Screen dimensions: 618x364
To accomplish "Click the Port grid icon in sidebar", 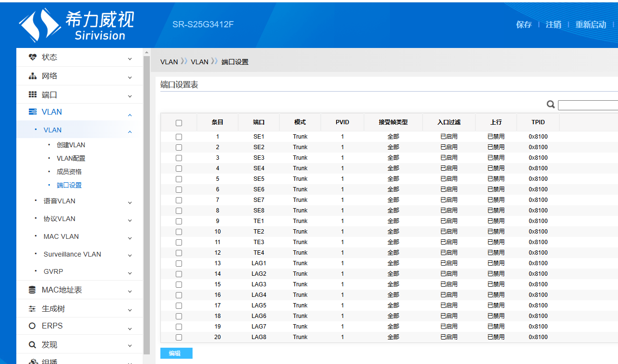I will tap(33, 95).
